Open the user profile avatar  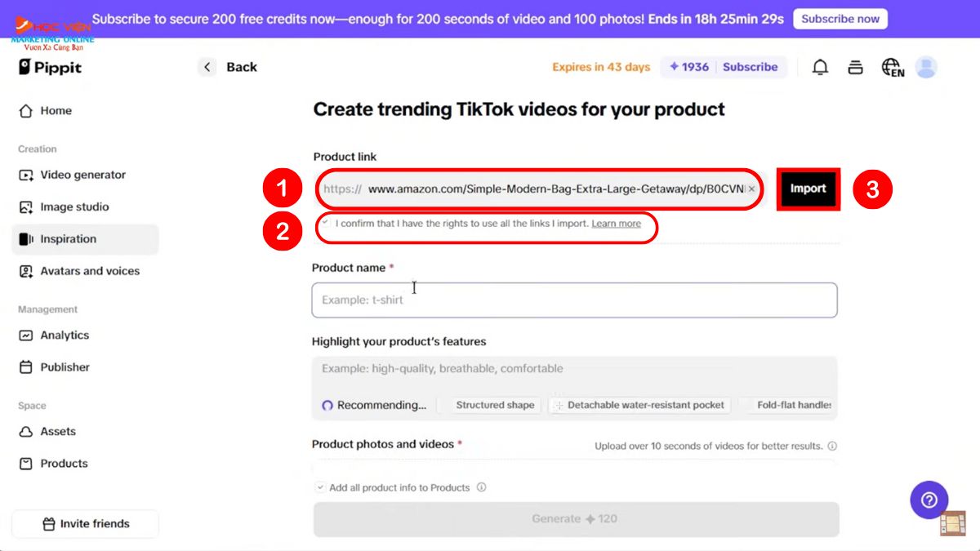coord(926,68)
